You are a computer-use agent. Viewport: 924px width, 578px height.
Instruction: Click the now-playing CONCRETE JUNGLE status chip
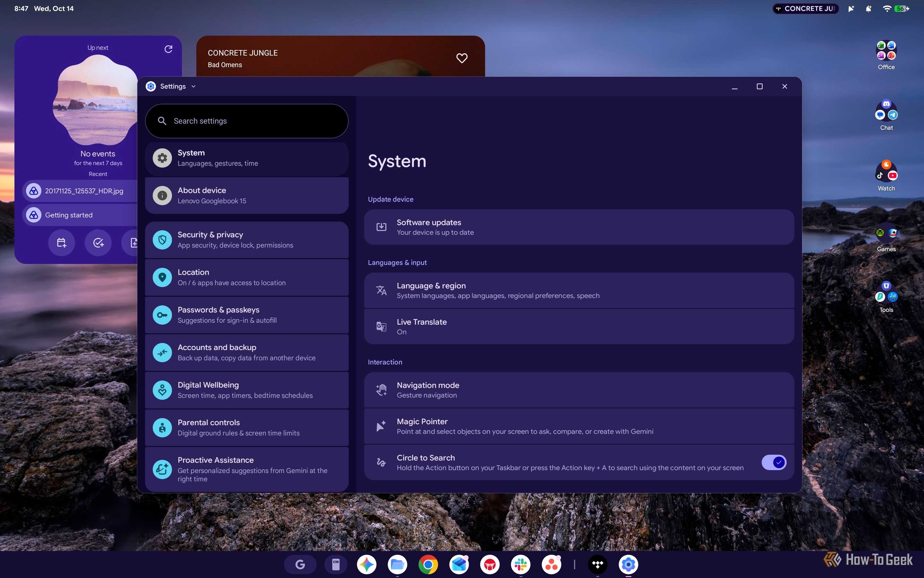tap(806, 8)
